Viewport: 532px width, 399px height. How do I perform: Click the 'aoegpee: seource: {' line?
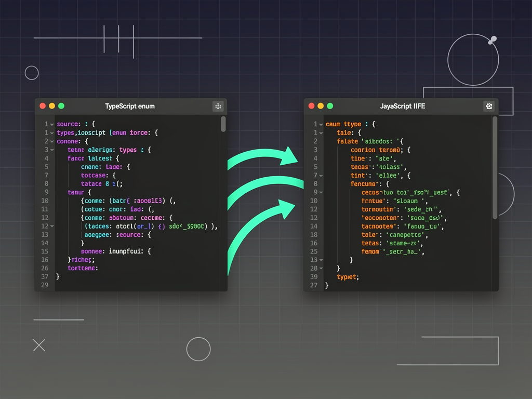tap(118, 235)
